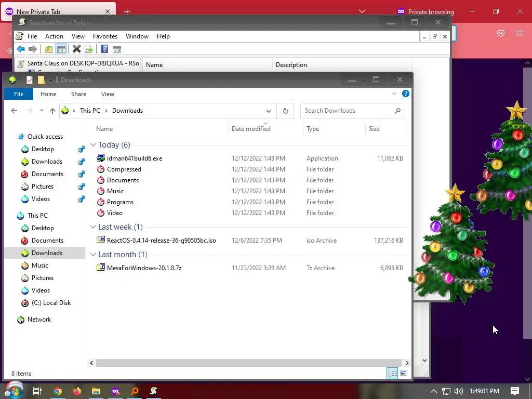The image size is (532, 399).
Task: Click search magnifier icon in Search Downloads box
Action: [397, 111]
